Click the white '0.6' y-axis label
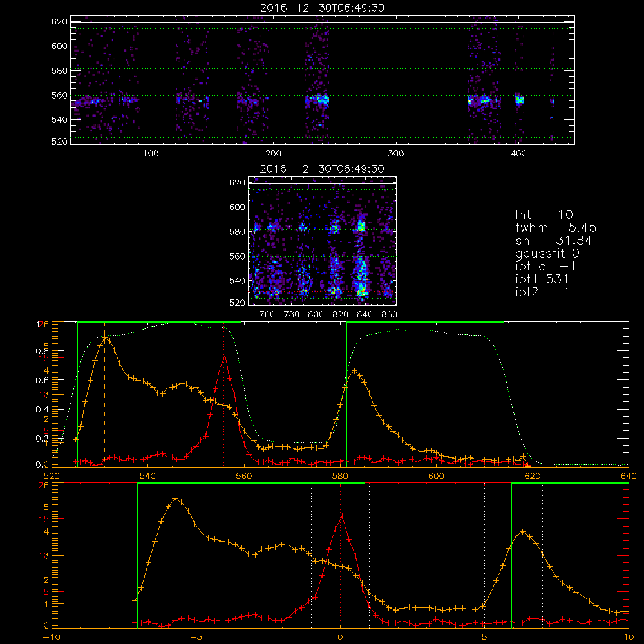Screen dimensions: 644x644 (x=43, y=381)
